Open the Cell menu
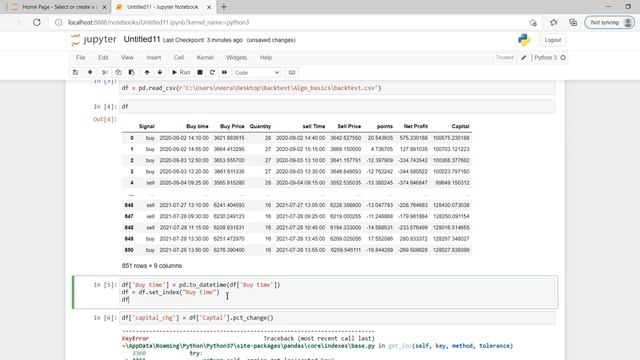This screenshot has height=360, width=640. tap(179, 58)
